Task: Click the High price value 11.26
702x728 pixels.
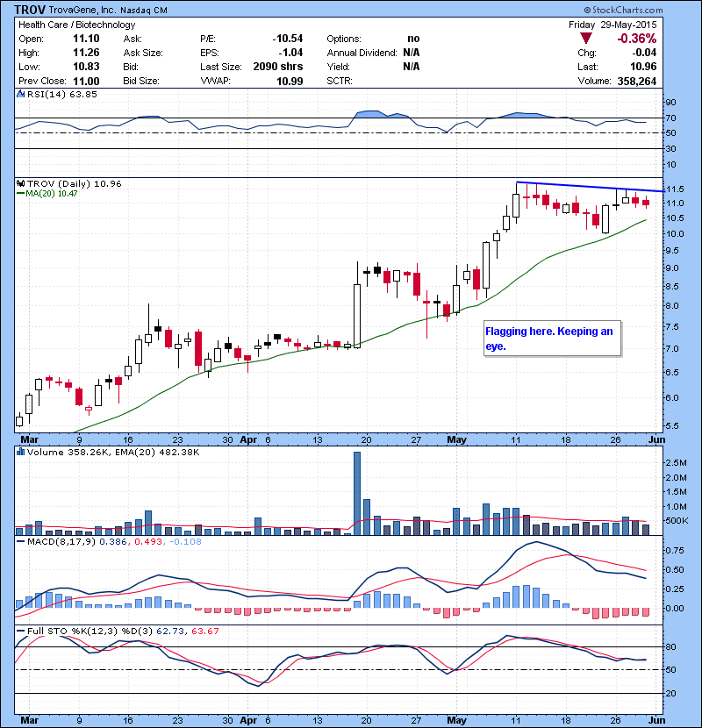Action: click(x=86, y=53)
